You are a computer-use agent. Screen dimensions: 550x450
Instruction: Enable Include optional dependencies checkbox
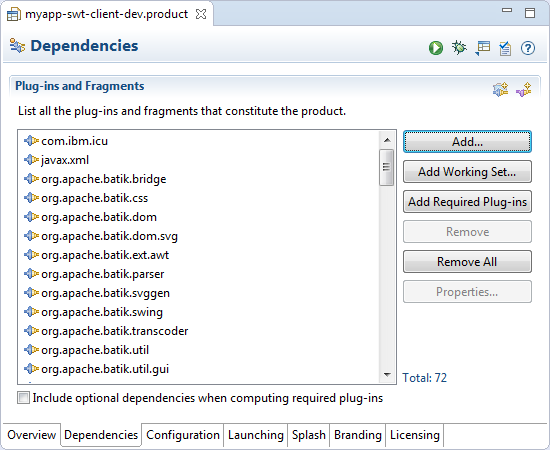[x=24, y=398]
